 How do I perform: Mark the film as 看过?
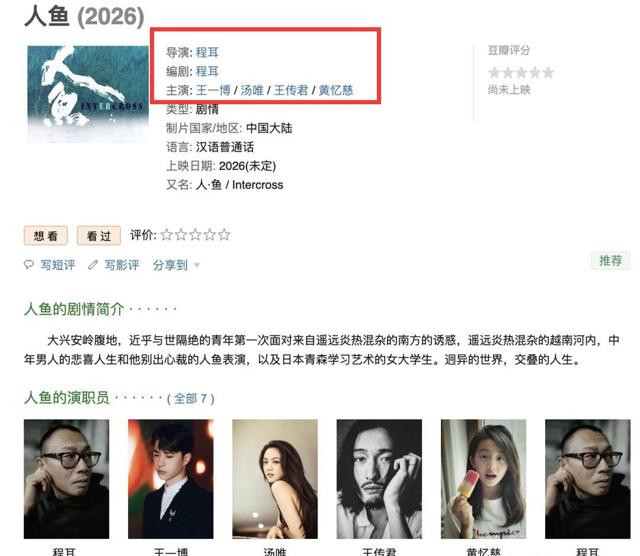pos(99,236)
